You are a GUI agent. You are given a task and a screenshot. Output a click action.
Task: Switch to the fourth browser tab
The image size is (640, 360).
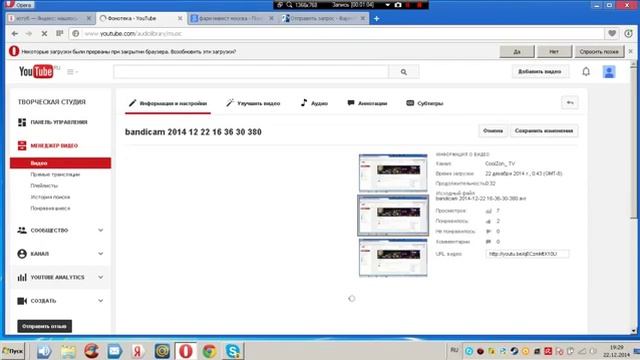point(324,18)
